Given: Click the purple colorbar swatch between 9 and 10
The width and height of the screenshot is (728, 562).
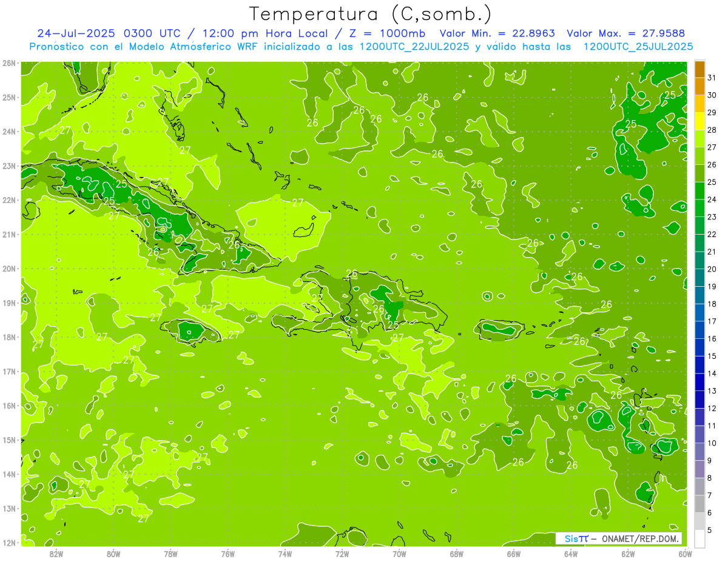Looking at the screenshot, I should [699, 452].
